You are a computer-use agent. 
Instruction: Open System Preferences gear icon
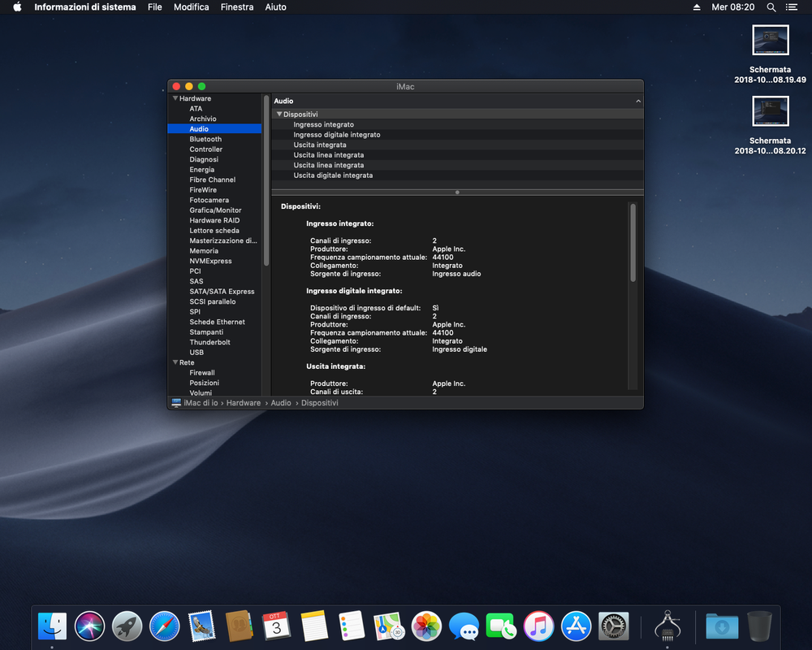pyautogui.click(x=614, y=626)
